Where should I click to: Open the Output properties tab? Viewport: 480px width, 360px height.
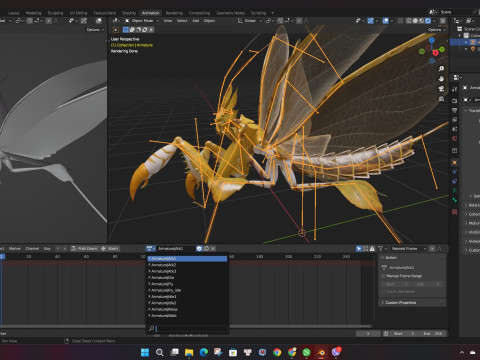click(454, 110)
